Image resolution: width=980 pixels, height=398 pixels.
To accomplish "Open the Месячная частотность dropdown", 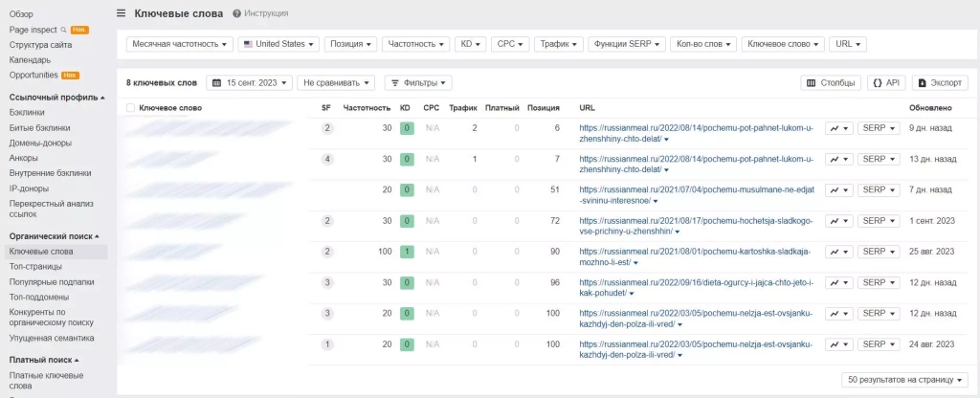I will 179,44.
